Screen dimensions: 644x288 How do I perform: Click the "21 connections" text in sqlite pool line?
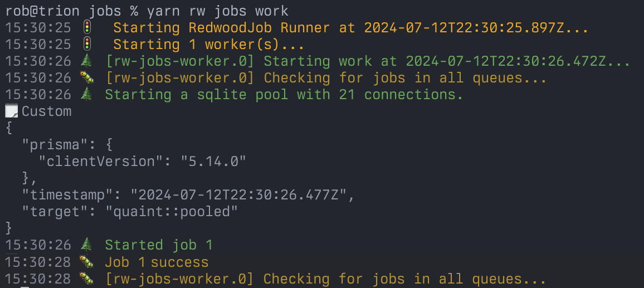401,94
